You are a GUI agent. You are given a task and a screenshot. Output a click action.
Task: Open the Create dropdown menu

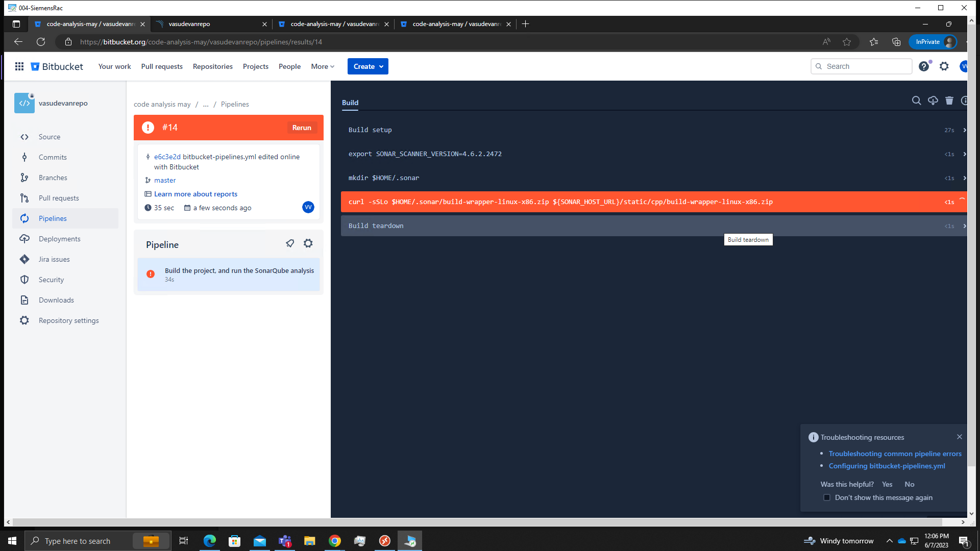(x=367, y=66)
